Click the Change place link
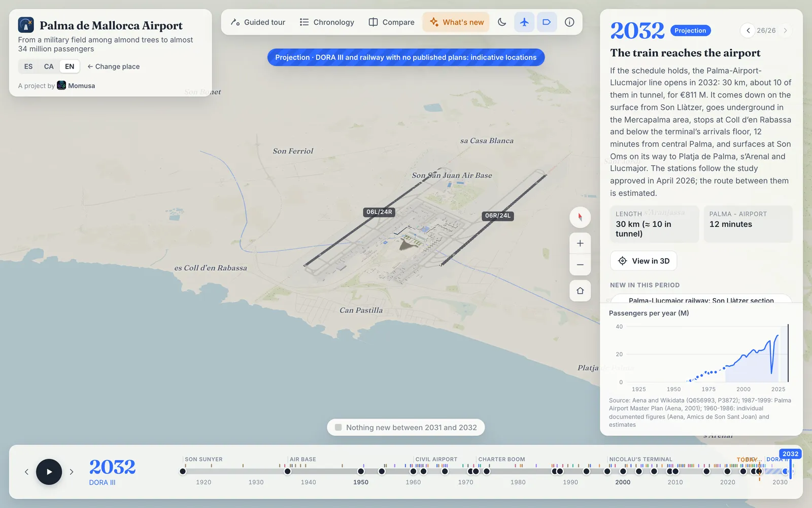 tap(114, 67)
